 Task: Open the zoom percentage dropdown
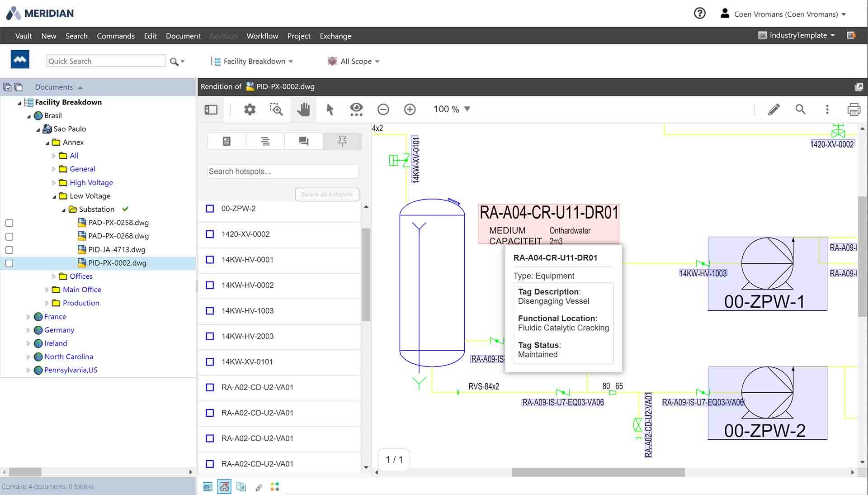coord(467,109)
